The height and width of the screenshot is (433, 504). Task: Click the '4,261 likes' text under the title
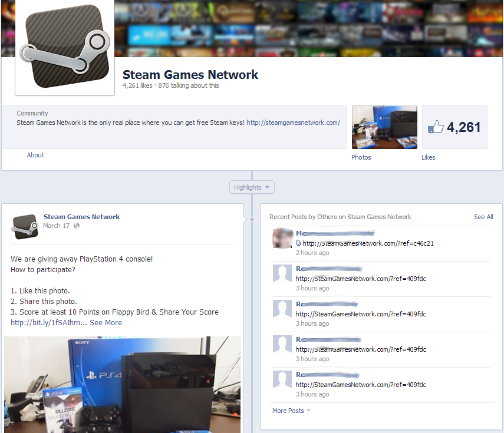[137, 85]
